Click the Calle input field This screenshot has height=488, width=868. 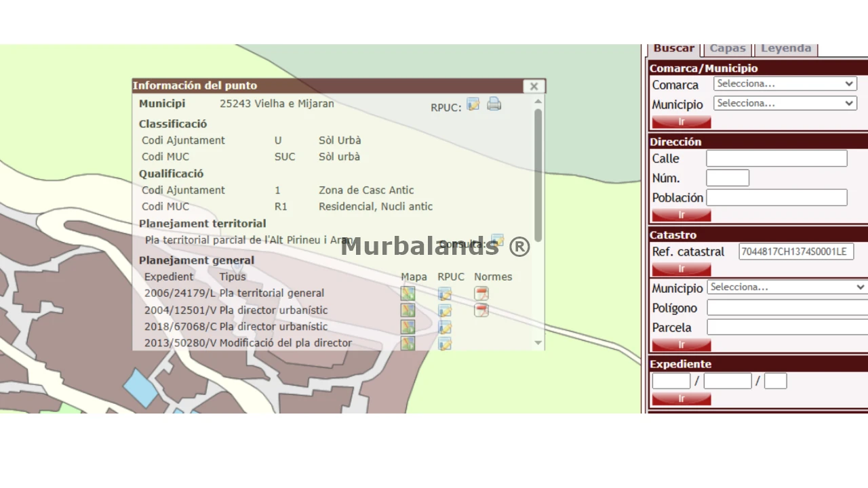point(776,159)
